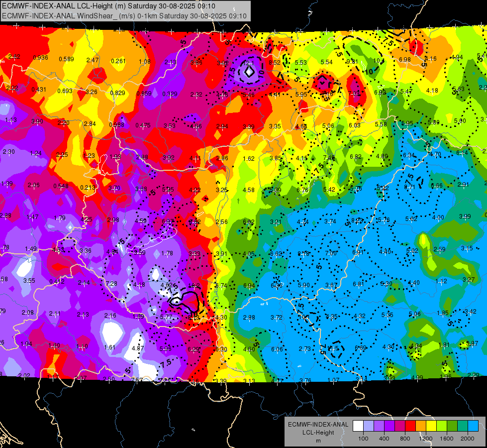Image resolution: width=487 pixels, height=448 pixels.
Task: Click the lime-green legend swatch
Action: point(442,426)
